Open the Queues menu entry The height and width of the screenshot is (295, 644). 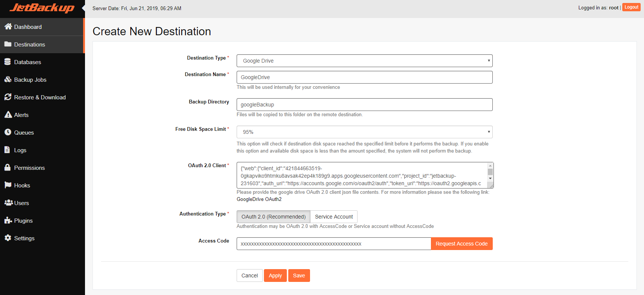[42, 133]
